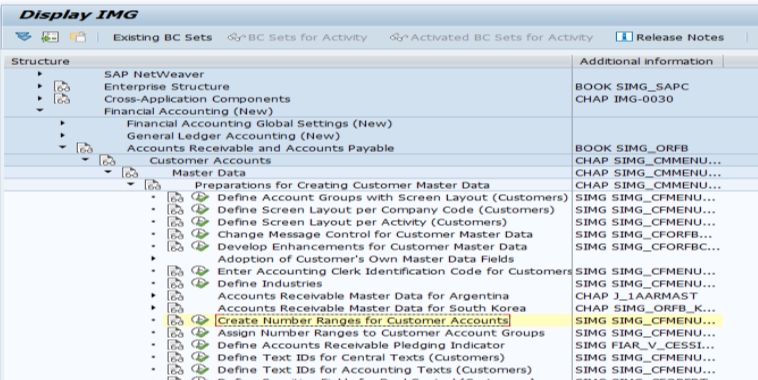Viewport: 758px width, 380px height.
Task: Select Define Screen Layout per Activity (Customers)
Action: click(362, 222)
